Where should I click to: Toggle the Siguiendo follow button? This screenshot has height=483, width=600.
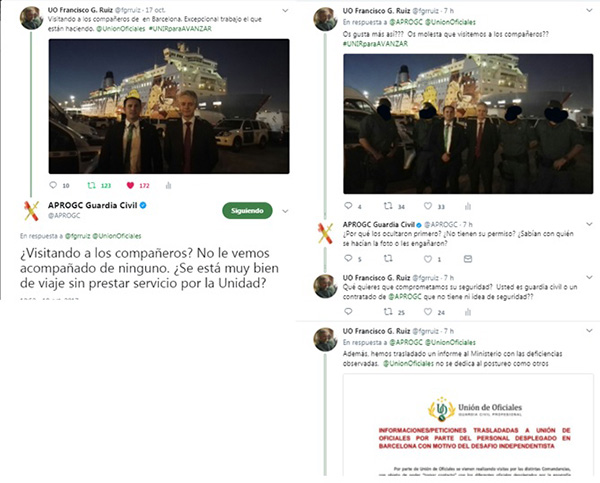pyautogui.click(x=247, y=211)
